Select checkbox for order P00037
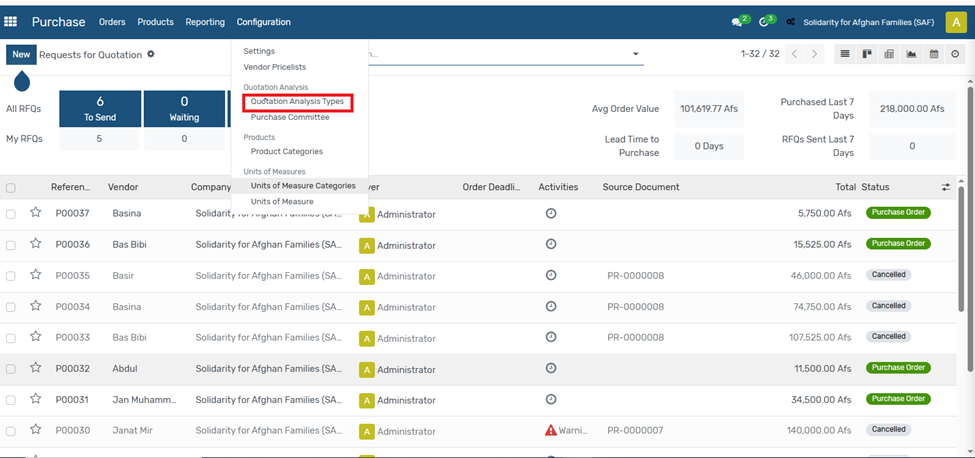The image size is (975, 458). pos(11,214)
